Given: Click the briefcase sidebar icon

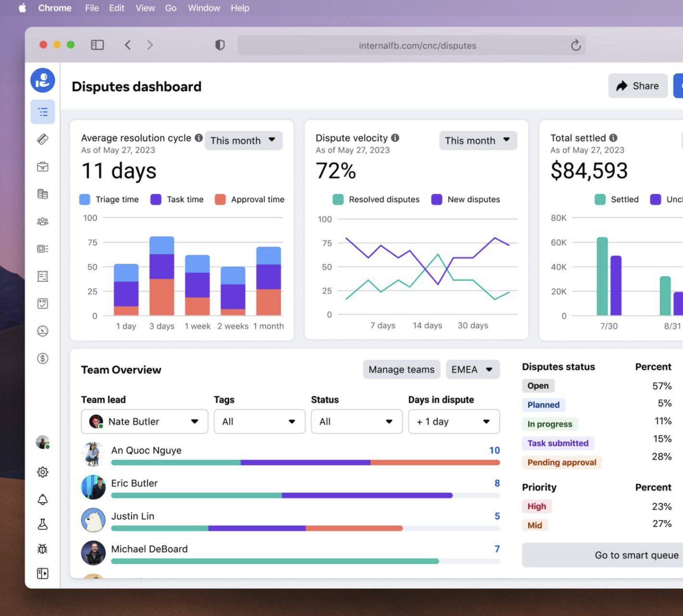Looking at the screenshot, I should click(x=43, y=166).
